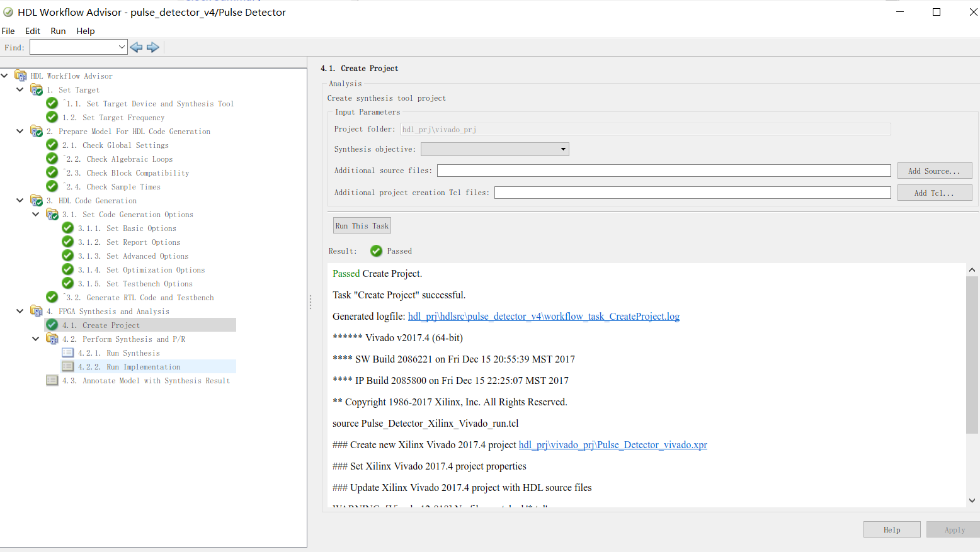The width and height of the screenshot is (980, 552).
Task: Click the Prepare Model For HDL folder icon
Action: pyautogui.click(x=37, y=131)
